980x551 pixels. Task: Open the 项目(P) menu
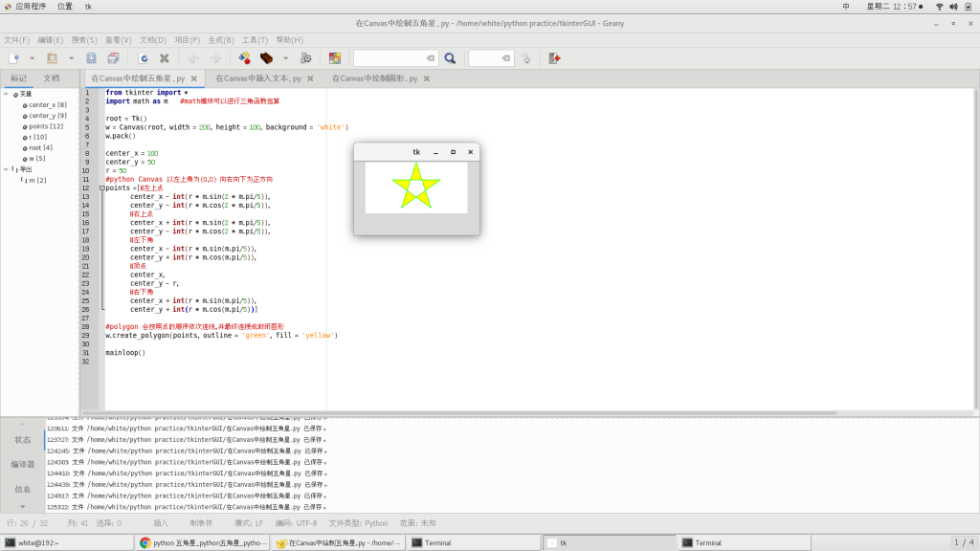click(187, 40)
